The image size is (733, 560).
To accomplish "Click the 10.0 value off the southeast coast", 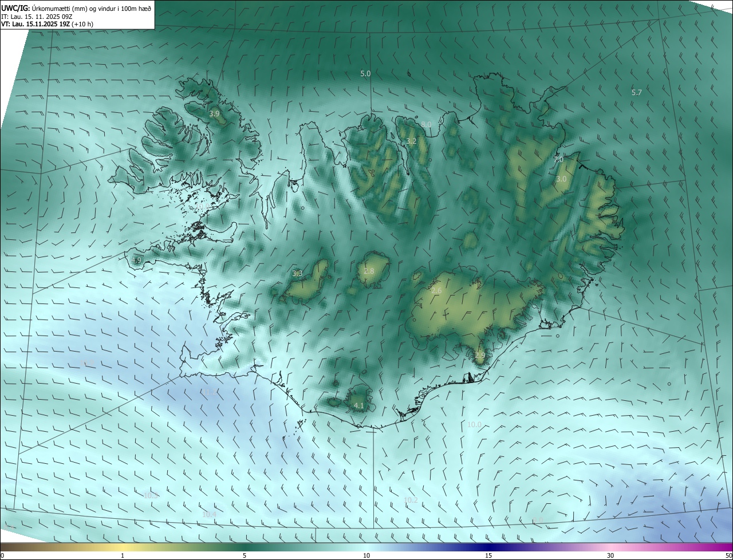I will click(474, 425).
